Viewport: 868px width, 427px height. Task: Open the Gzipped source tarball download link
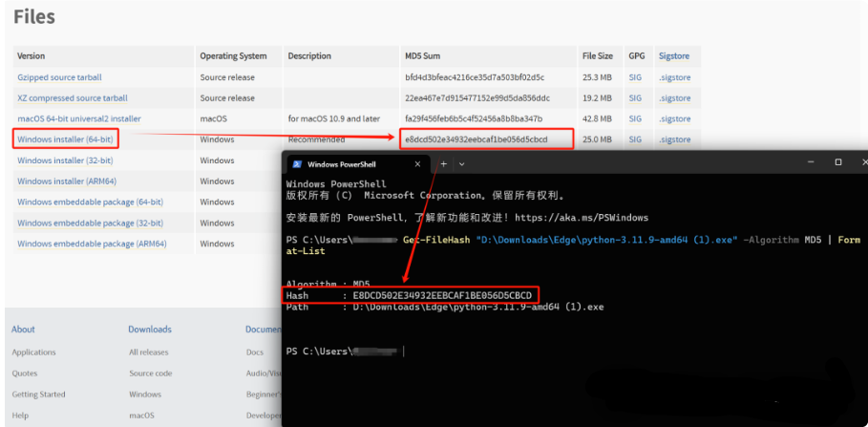click(59, 77)
